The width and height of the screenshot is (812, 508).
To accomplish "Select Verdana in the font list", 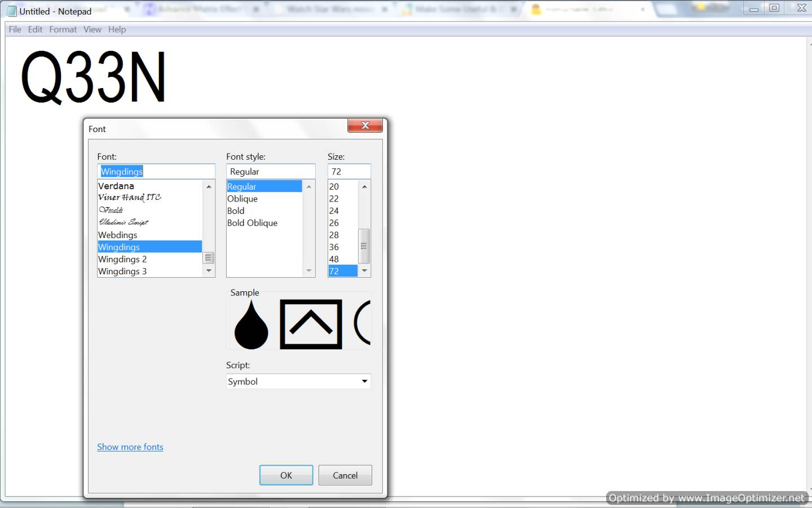I will 149,186.
